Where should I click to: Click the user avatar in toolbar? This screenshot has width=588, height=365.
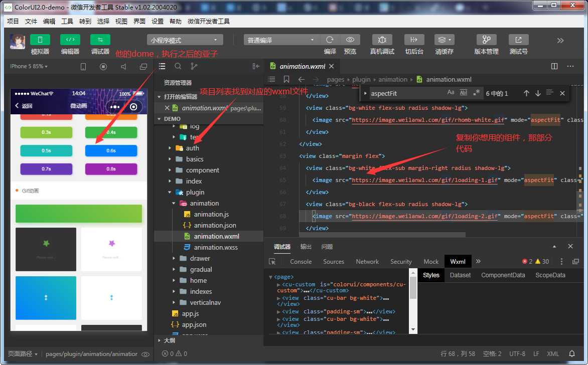point(17,41)
